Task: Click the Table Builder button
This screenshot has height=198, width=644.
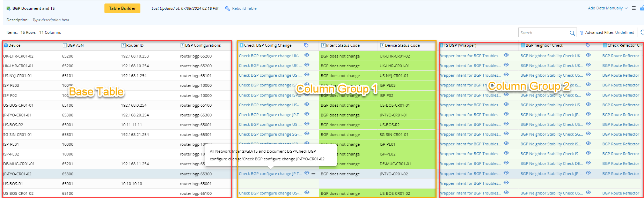Action: [122, 8]
